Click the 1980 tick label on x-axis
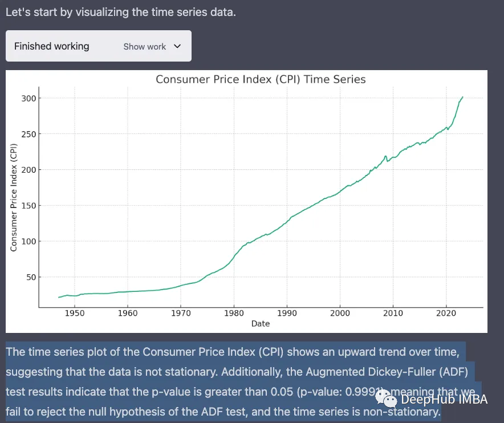The height and width of the screenshot is (423, 504). tap(234, 313)
